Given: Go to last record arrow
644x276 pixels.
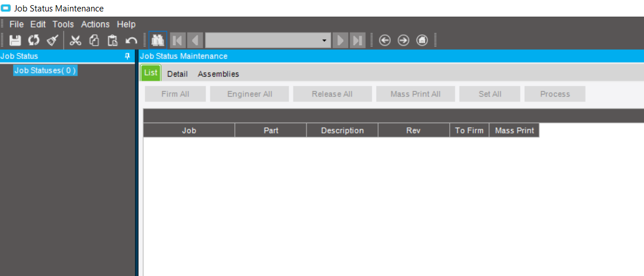Looking at the screenshot, I should click(x=358, y=40).
